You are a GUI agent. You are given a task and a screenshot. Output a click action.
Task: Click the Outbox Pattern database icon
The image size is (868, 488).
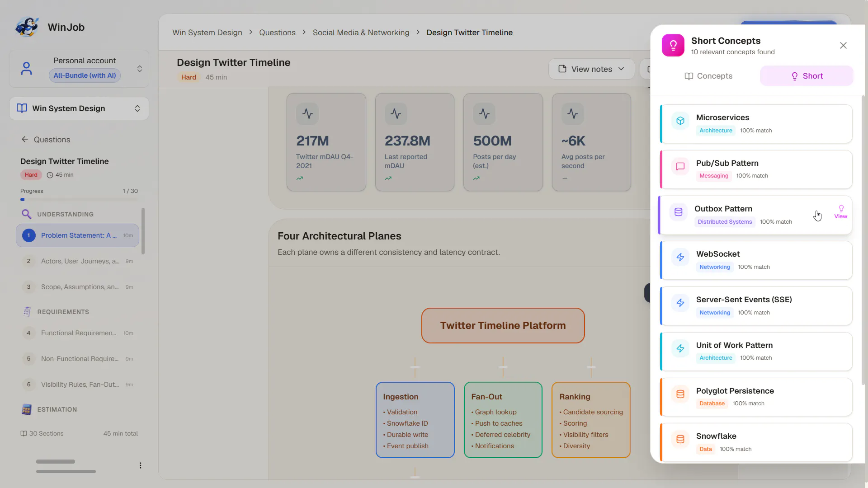click(679, 212)
